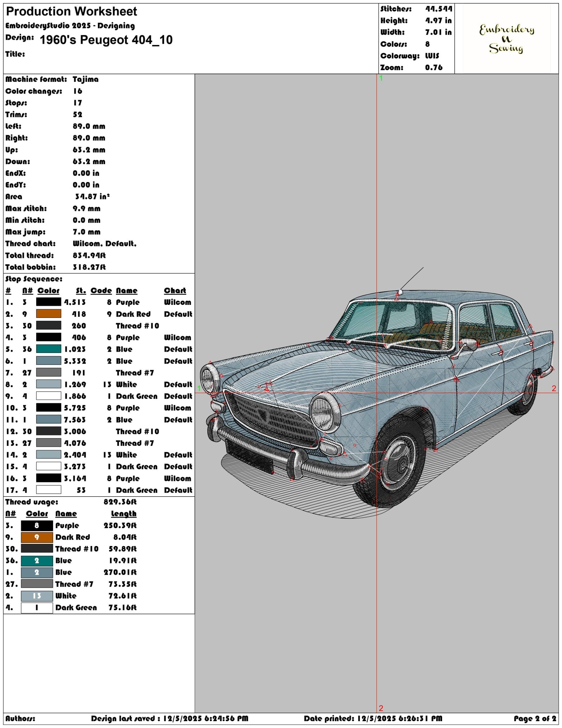Image resolution: width=562 pixels, height=728 pixels.
Task: Click the gray Thread #7 swatch in stop row 7
Action: coord(49,372)
